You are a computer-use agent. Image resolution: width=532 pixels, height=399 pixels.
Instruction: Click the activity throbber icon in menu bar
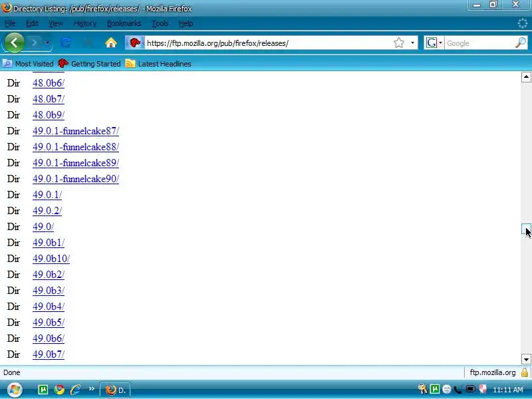[x=523, y=23]
